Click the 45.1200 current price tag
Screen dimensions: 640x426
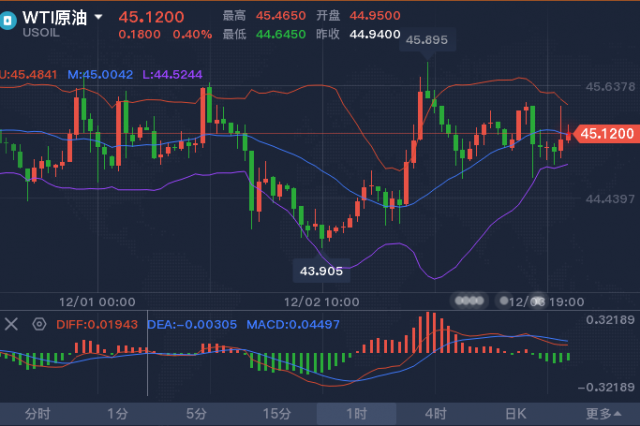click(x=606, y=134)
